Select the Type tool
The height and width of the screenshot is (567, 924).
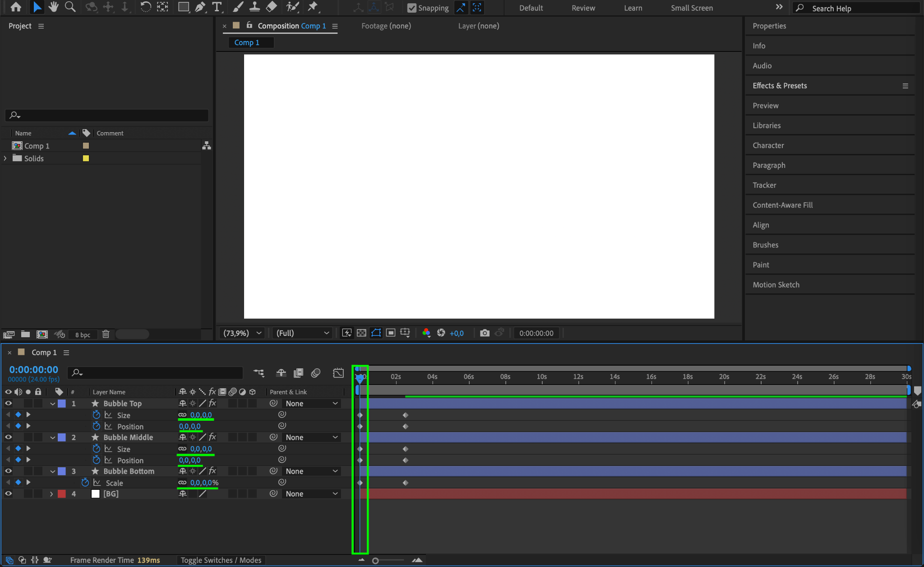coord(217,7)
